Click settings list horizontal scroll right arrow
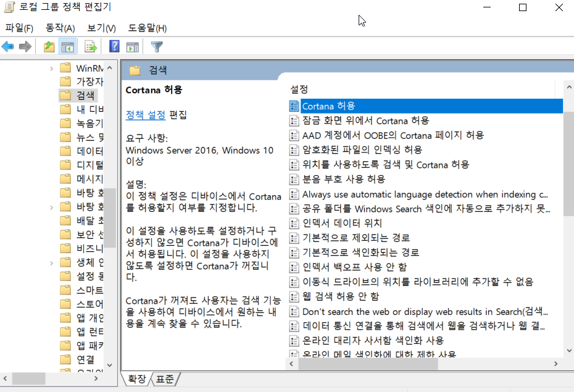Screen dimensions: 574x392 (x=555, y=364)
